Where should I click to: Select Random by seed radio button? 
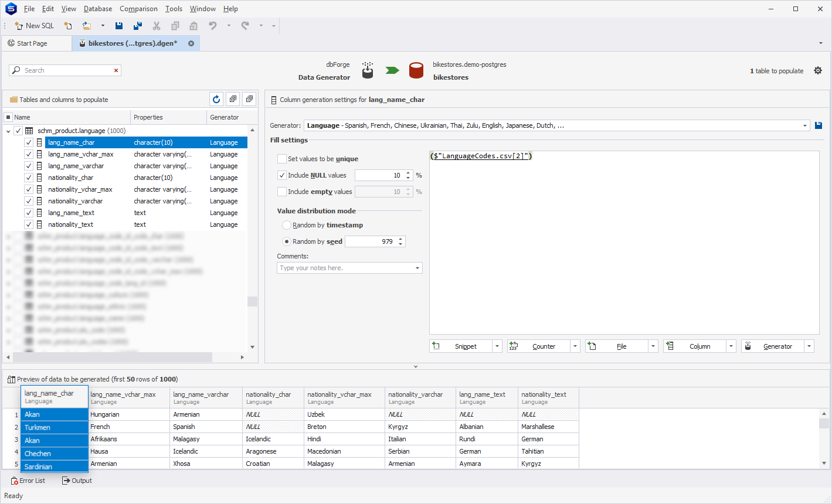[287, 241]
